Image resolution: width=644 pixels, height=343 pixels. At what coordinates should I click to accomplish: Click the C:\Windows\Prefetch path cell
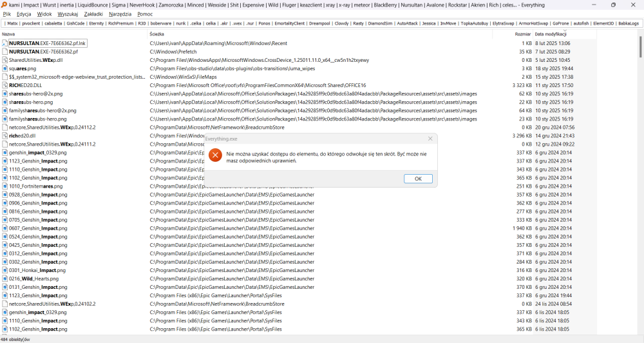click(173, 52)
